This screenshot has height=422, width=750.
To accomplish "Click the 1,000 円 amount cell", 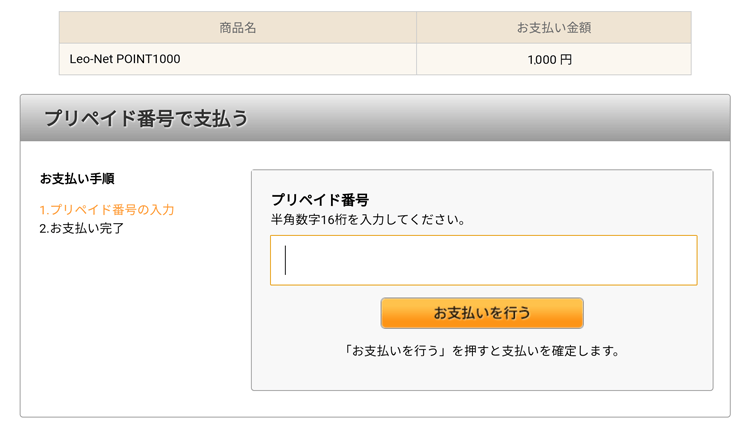I will pos(554,59).
